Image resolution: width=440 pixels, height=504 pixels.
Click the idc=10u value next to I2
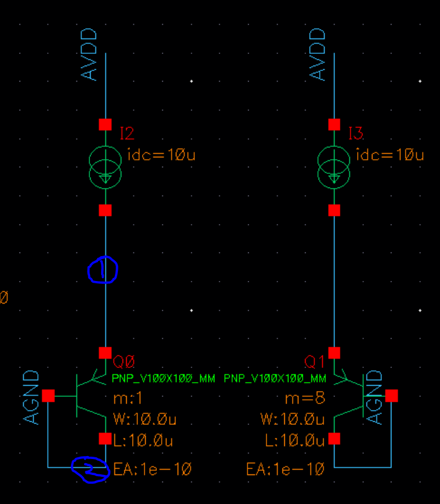pyautogui.click(x=162, y=154)
